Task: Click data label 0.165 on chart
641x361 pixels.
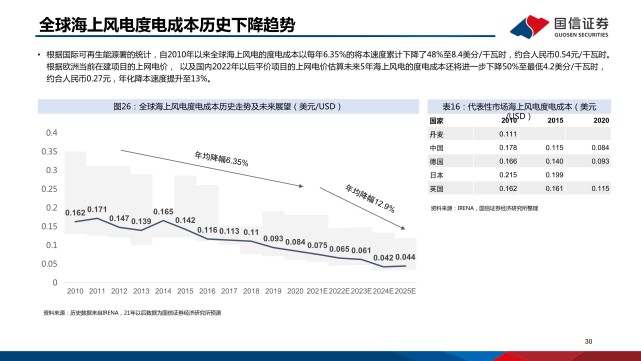Action: pos(163,212)
